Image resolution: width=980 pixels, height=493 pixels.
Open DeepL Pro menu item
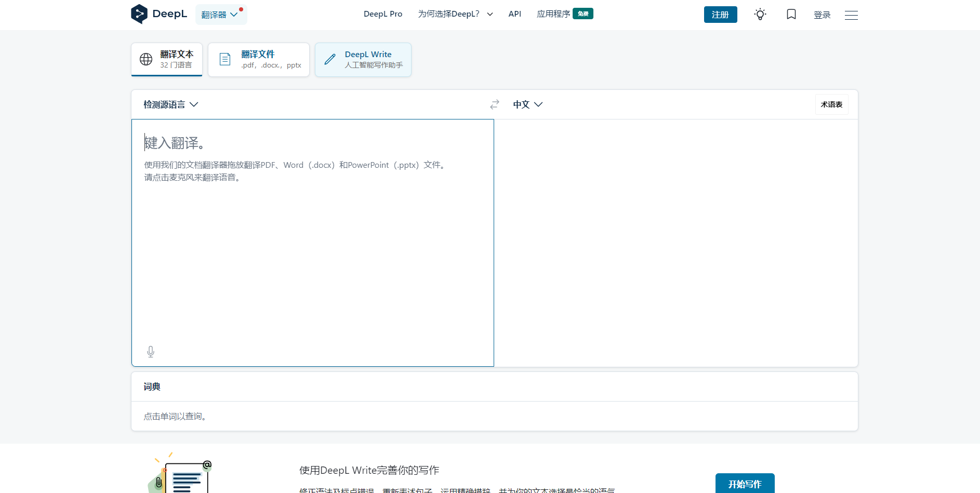pos(382,14)
